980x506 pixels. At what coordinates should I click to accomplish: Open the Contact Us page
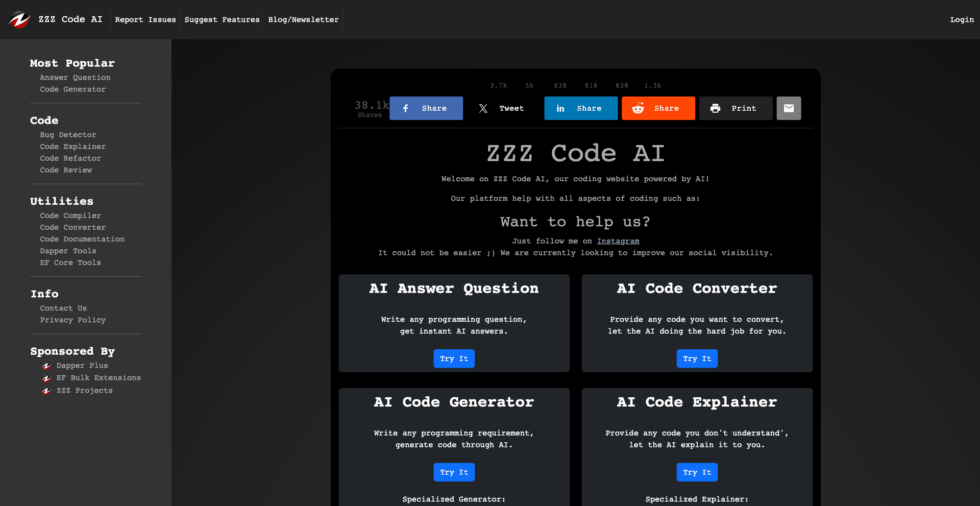coord(64,308)
